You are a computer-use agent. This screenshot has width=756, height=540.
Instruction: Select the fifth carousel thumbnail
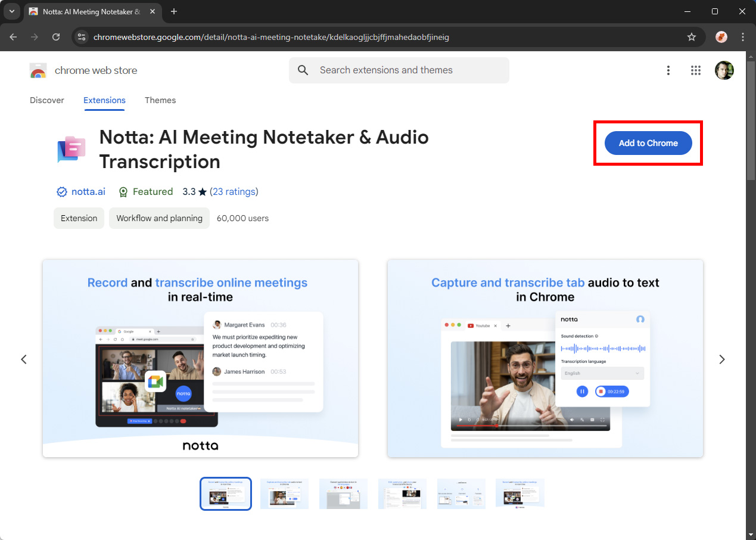pyautogui.click(x=461, y=494)
